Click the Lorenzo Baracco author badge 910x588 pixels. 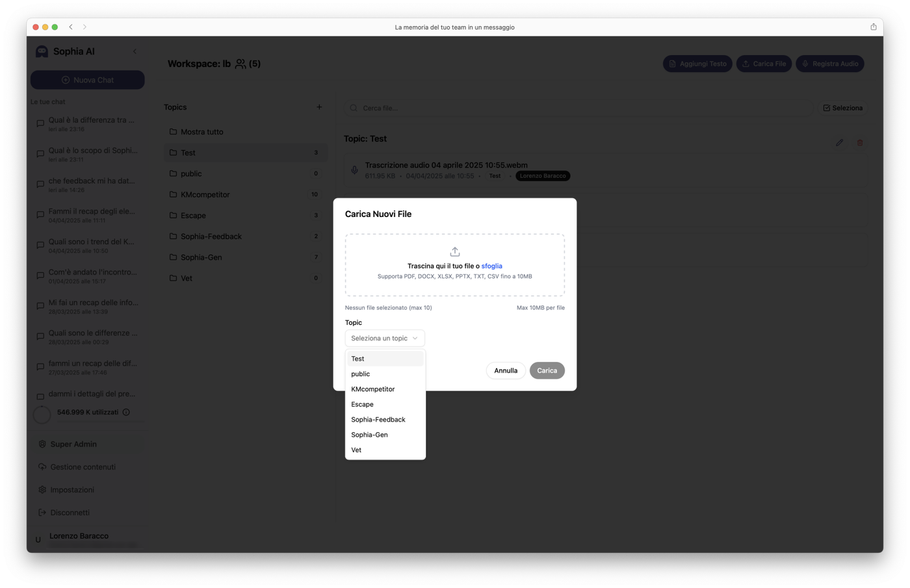[543, 176]
